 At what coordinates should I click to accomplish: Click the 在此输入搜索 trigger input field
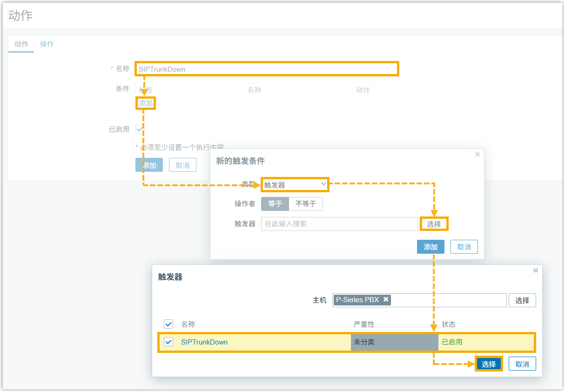pyautogui.click(x=339, y=224)
